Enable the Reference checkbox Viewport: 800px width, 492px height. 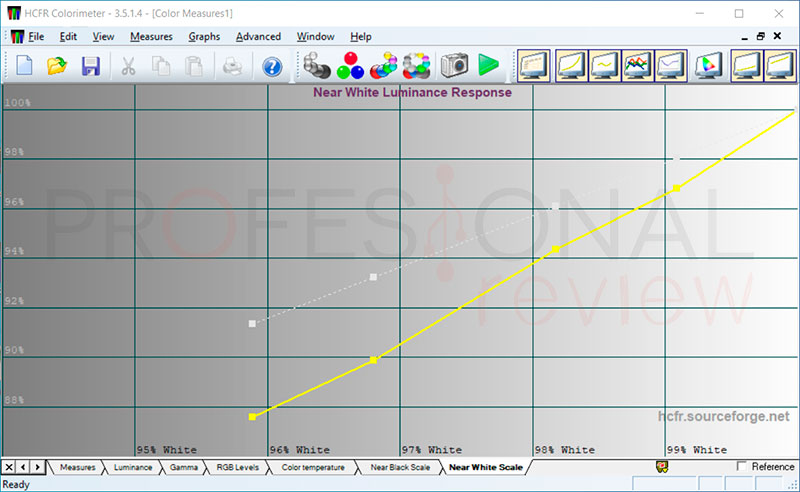point(742,466)
